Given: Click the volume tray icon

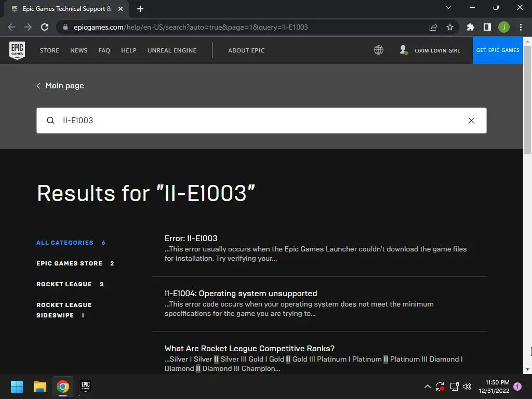Looking at the screenshot, I should coord(467,387).
